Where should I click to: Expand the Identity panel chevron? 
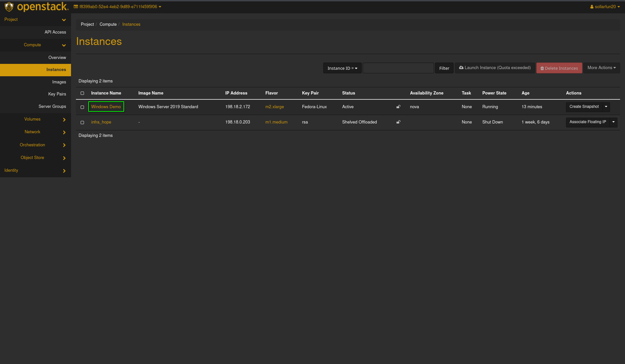click(x=64, y=171)
